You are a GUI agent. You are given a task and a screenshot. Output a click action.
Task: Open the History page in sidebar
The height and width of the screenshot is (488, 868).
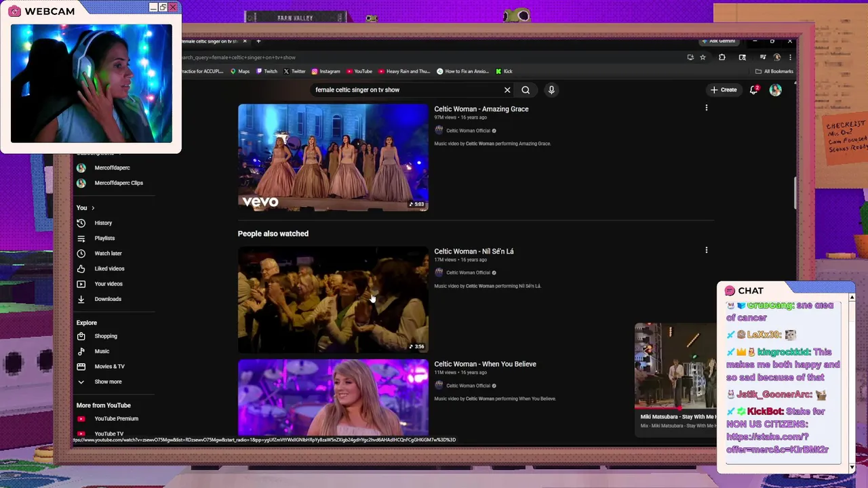tap(103, 223)
